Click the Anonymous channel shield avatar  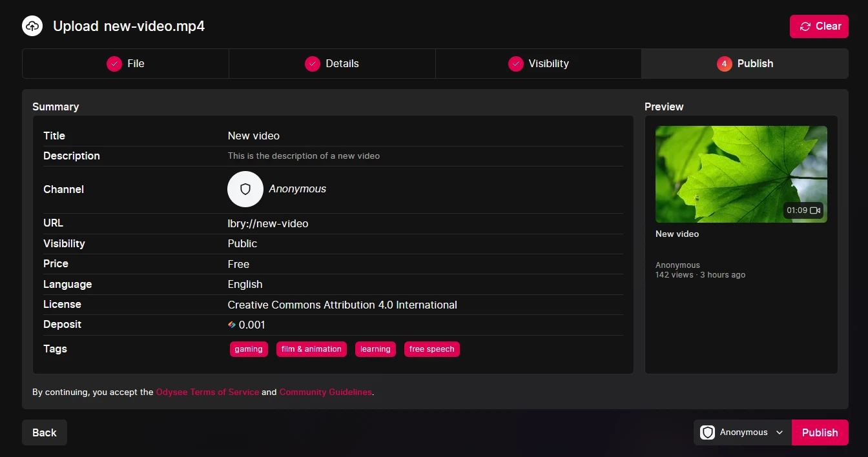click(x=245, y=189)
